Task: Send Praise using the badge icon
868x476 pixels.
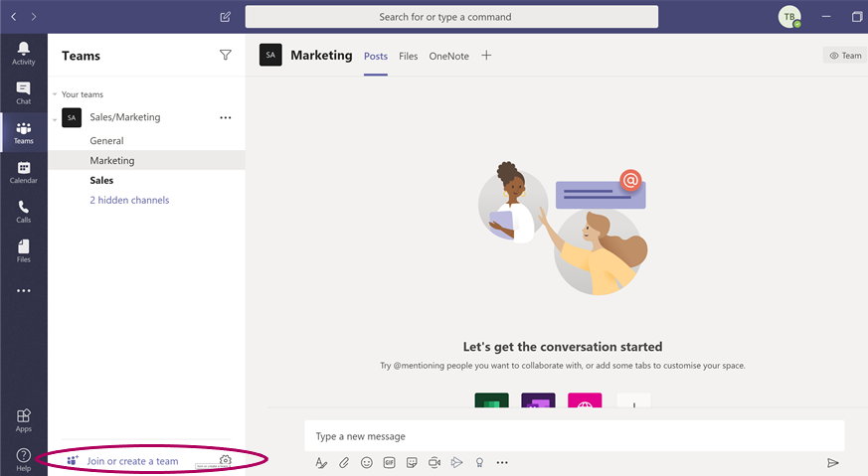Action: [479, 463]
